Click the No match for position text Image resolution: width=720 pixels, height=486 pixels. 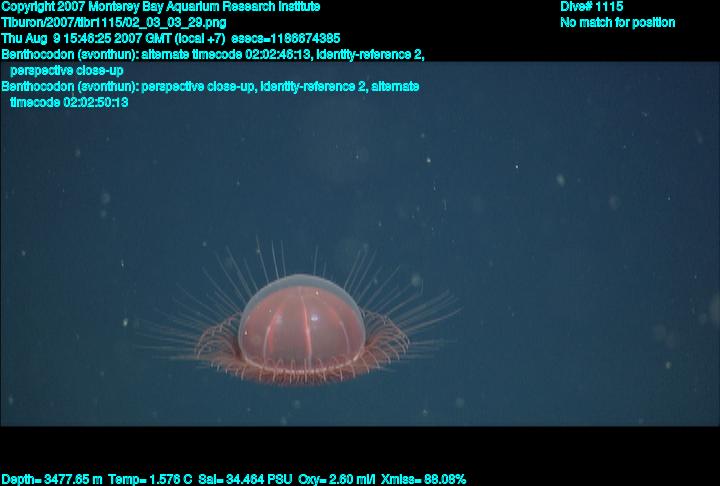click(x=618, y=23)
